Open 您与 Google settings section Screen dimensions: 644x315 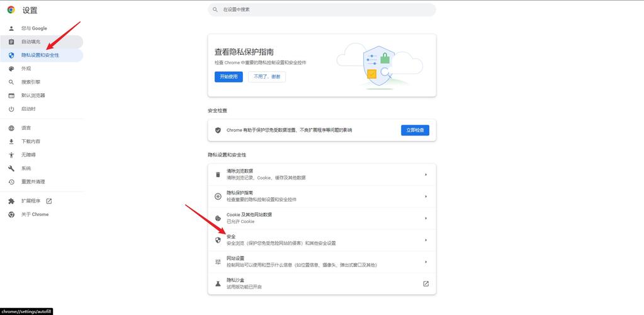(x=42, y=28)
